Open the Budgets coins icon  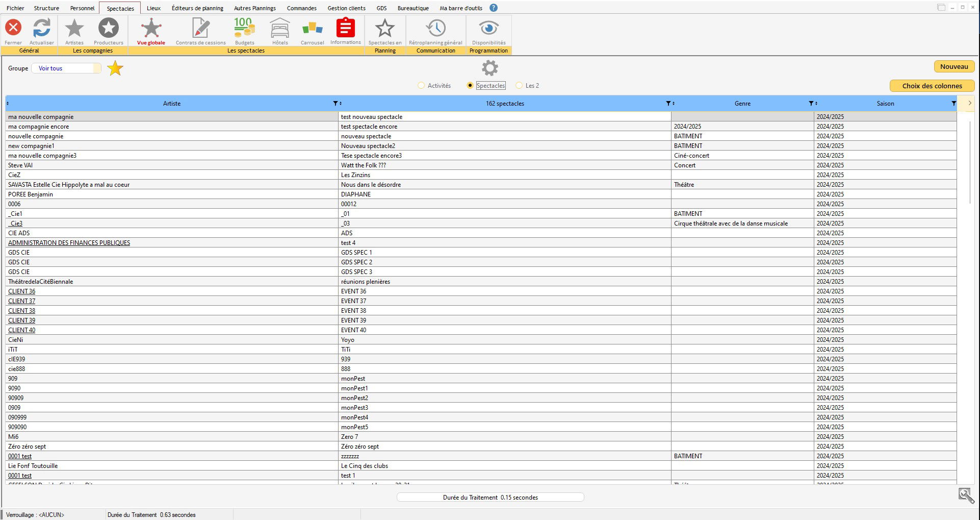[244, 29]
